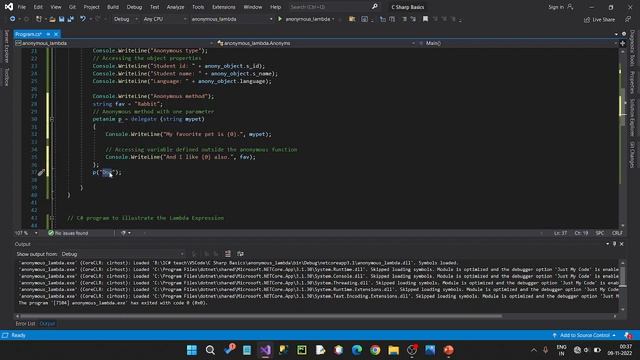Open the Output window position dropdown arrow

pos(607,244)
